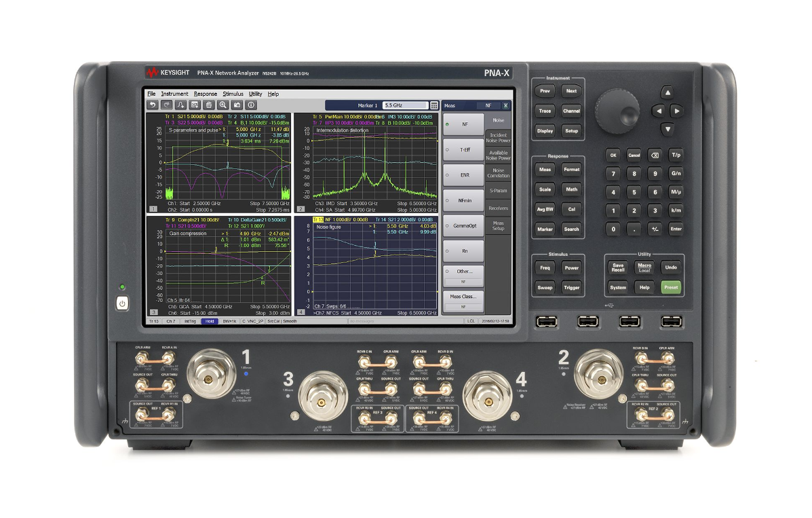The width and height of the screenshot is (812, 518).
Task: Click the keypad icon beside Marker 1 field
Action: click(433, 105)
